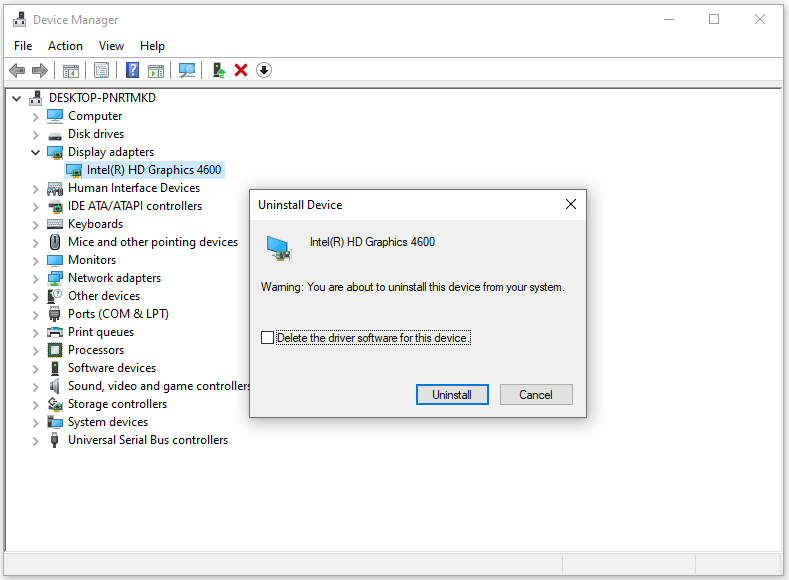
Task: Click the Software devices icon
Action: (x=55, y=368)
